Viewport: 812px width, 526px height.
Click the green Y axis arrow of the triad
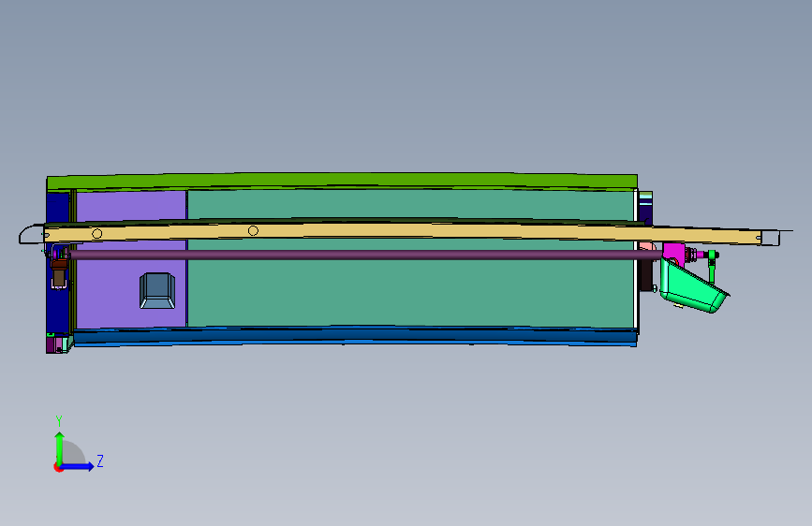coord(60,447)
